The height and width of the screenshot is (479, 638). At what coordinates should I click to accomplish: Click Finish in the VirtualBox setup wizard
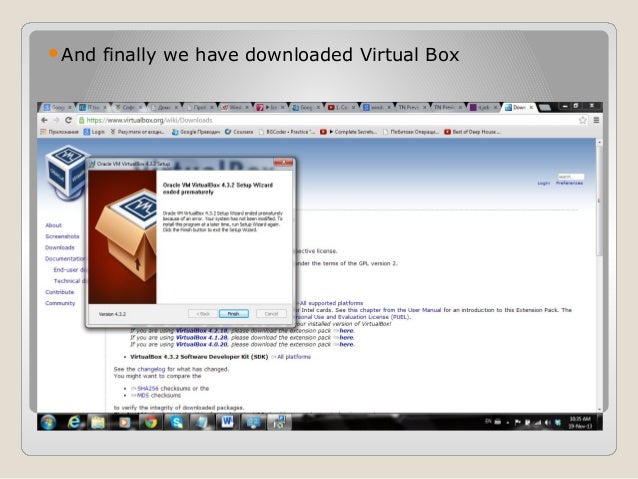(x=234, y=314)
